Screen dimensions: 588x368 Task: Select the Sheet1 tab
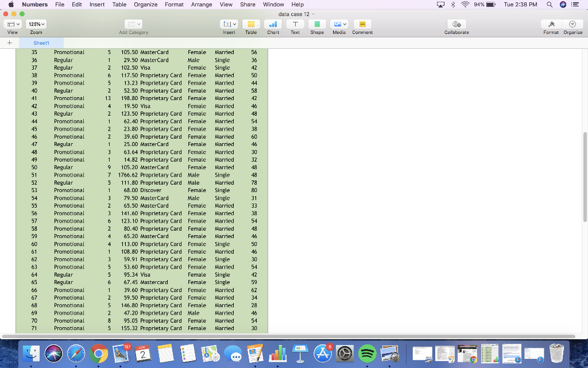tap(41, 43)
